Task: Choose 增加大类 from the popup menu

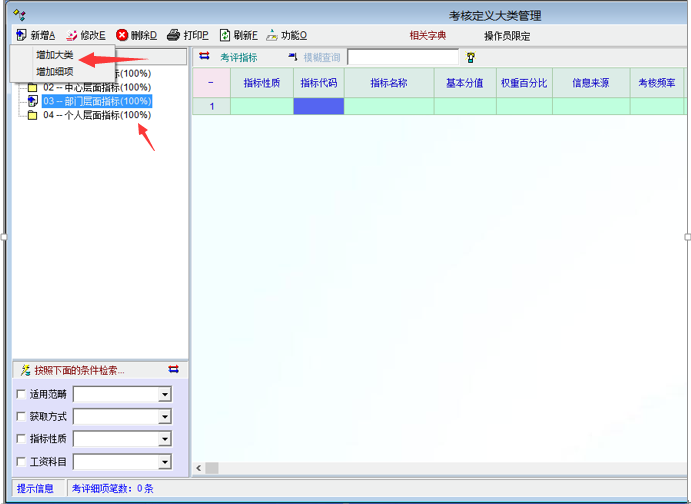Action: tap(55, 55)
